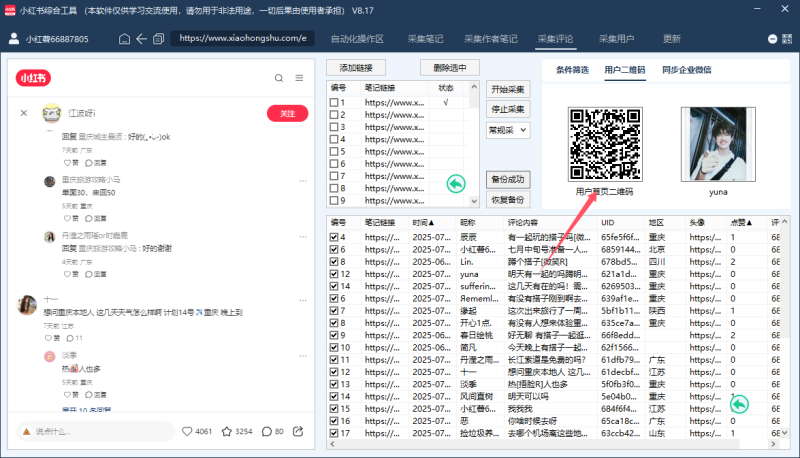The height and width of the screenshot is (458, 800).
Task: Click heart icon under 单面30 comment
Action: pyautogui.click(x=67, y=218)
